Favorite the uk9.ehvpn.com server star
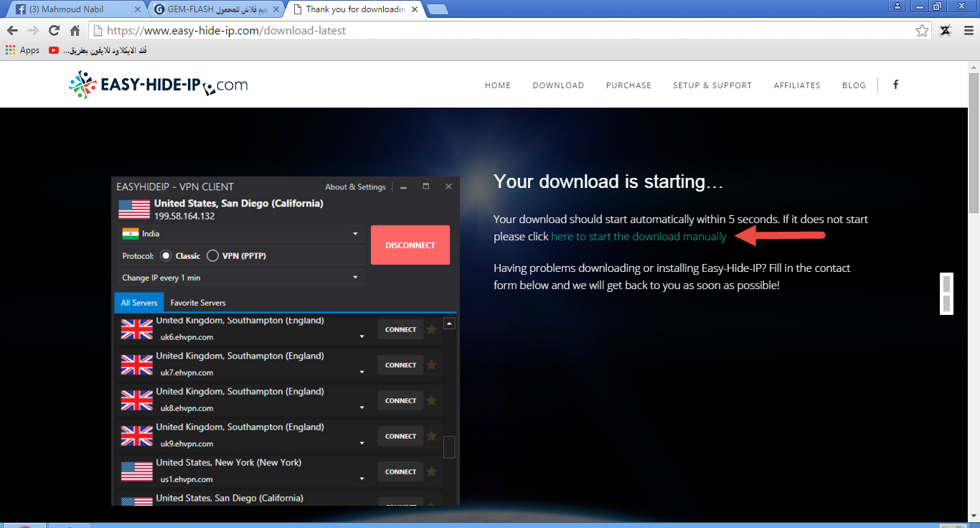 click(x=431, y=436)
